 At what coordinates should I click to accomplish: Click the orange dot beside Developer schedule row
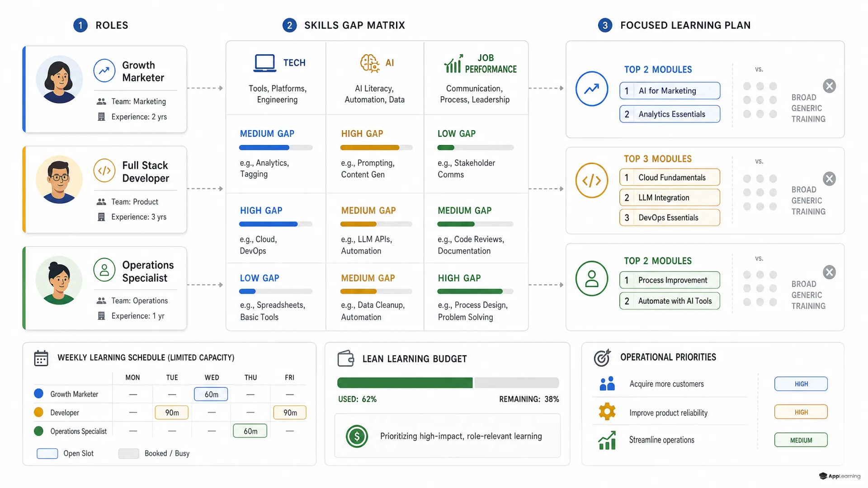tap(39, 413)
